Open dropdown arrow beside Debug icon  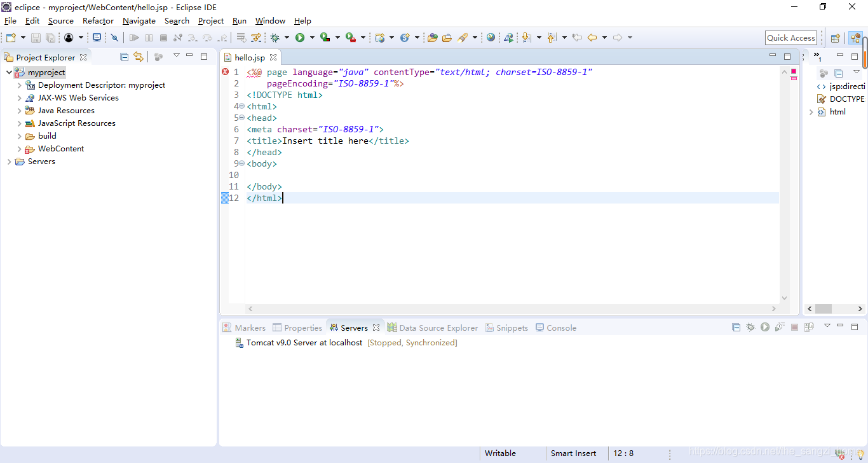point(287,38)
